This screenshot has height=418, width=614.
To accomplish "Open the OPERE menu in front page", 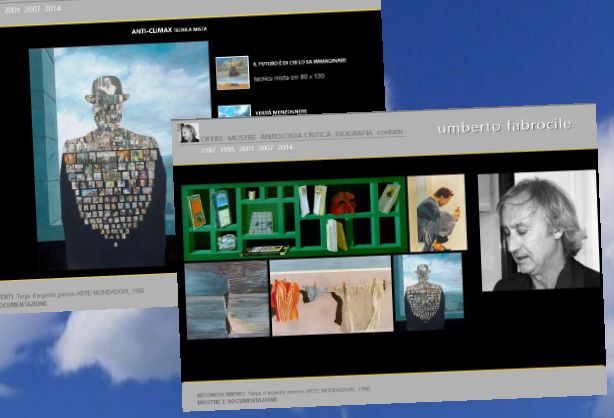I will click(212, 138).
